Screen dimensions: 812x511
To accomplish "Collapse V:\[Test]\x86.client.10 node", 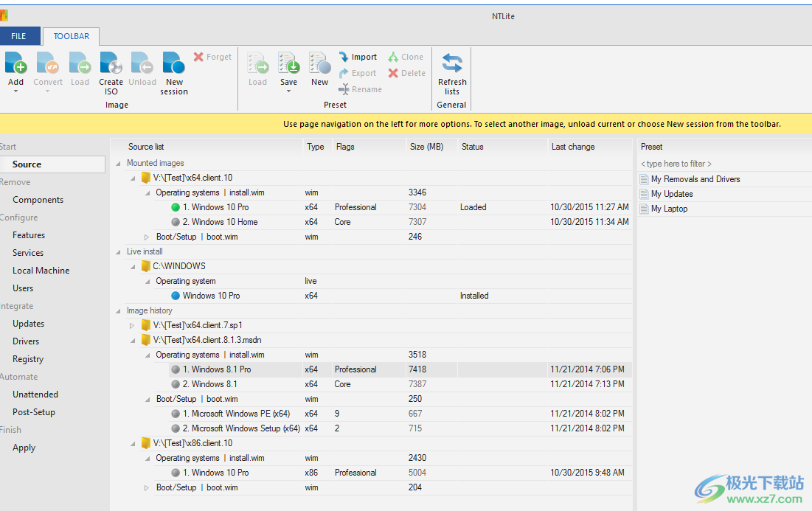I will (x=133, y=444).
